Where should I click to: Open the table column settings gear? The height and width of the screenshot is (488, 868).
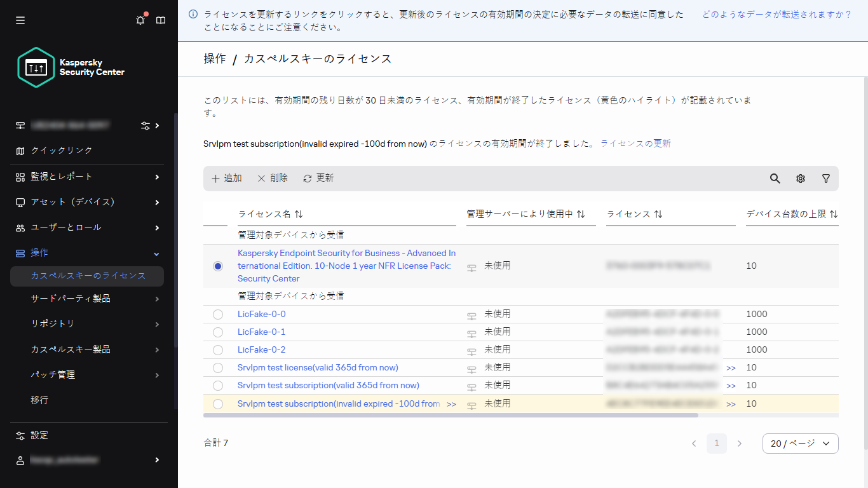[x=800, y=179]
